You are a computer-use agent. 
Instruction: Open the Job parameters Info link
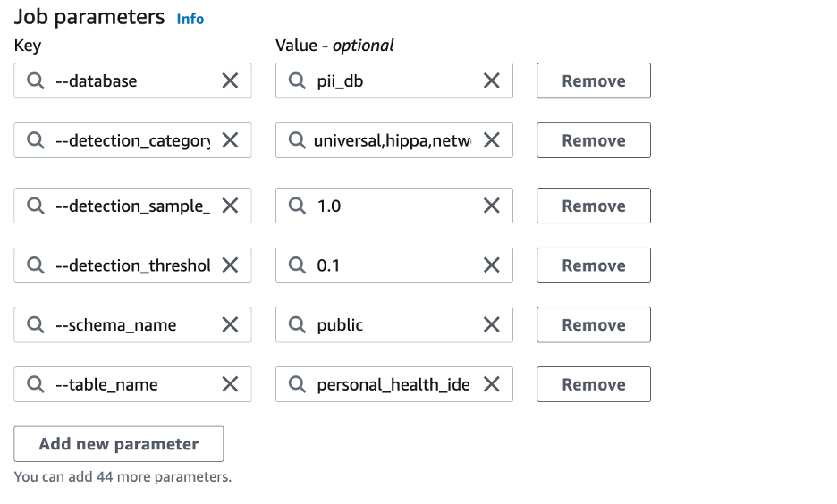pos(190,19)
